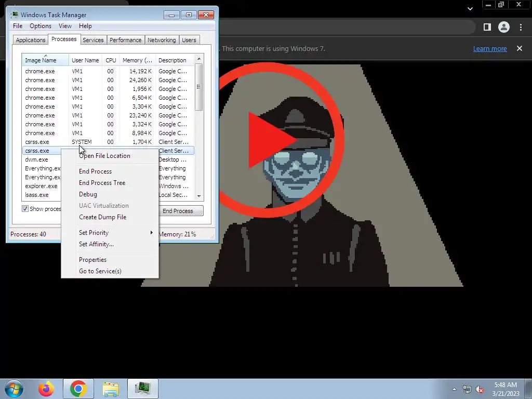Click the network tray icon
Screen dimensions: 532x399
point(467,390)
